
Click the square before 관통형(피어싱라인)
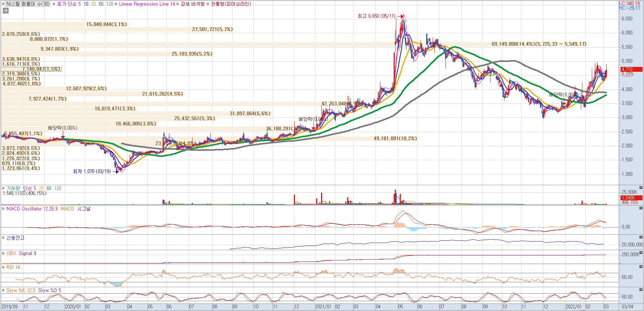click(208, 4)
